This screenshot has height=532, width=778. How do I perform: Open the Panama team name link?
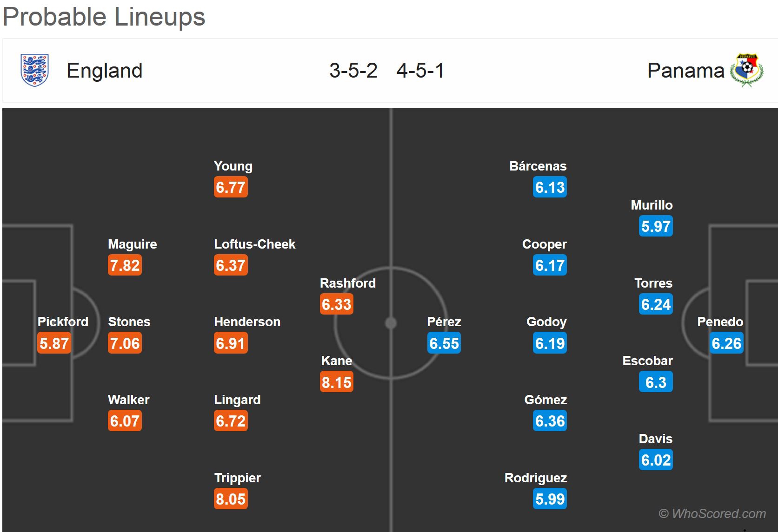pyautogui.click(x=685, y=71)
